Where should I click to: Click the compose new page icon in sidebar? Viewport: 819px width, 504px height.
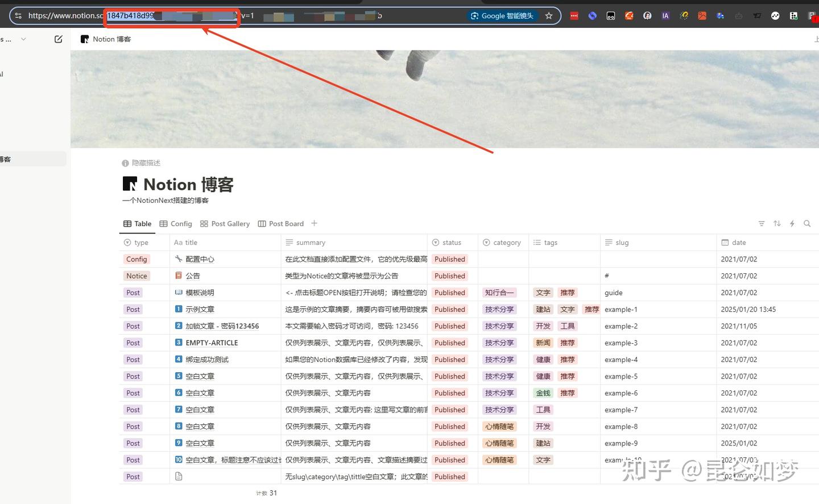(x=58, y=39)
